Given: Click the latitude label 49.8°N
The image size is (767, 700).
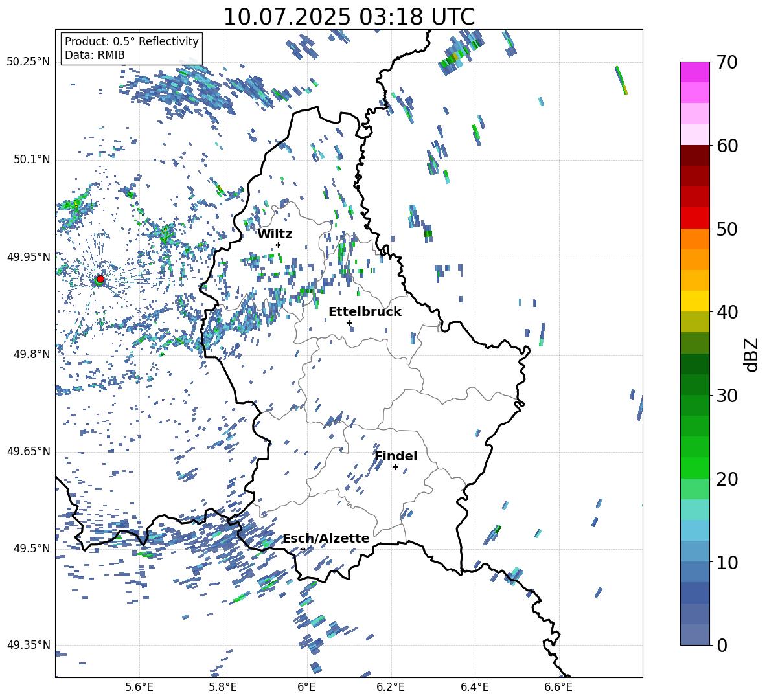Looking at the screenshot, I should pos(32,354).
